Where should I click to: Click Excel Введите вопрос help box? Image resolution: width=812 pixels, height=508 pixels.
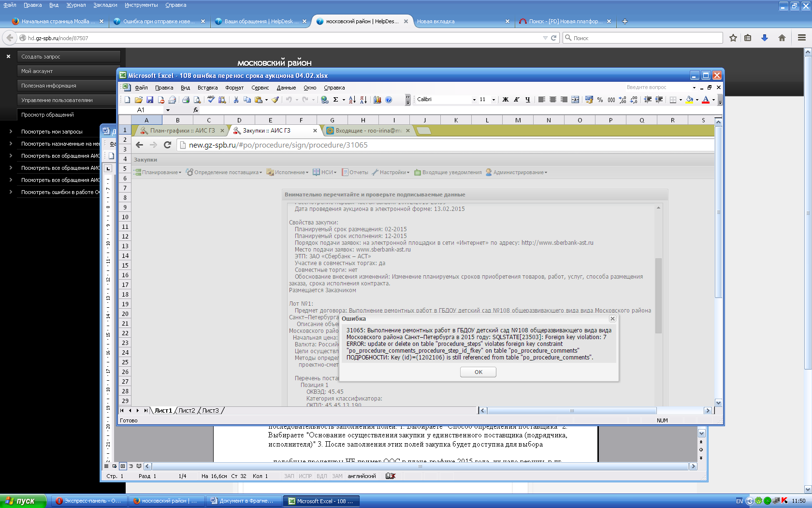click(x=660, y=88)
